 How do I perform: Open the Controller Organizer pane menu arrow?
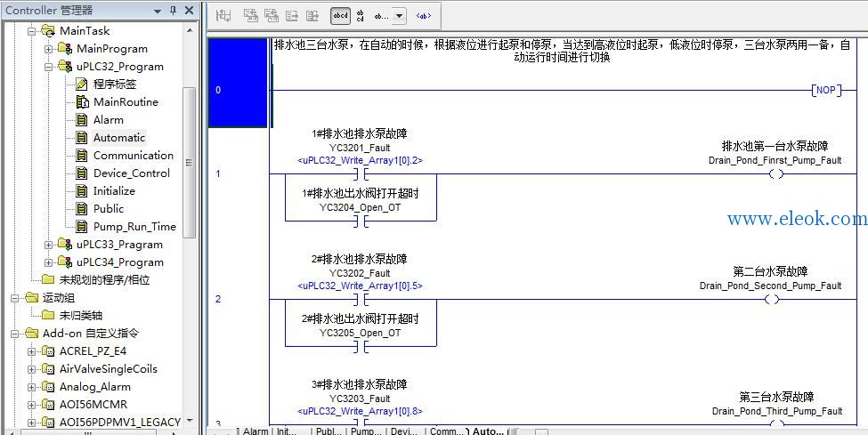158,11
